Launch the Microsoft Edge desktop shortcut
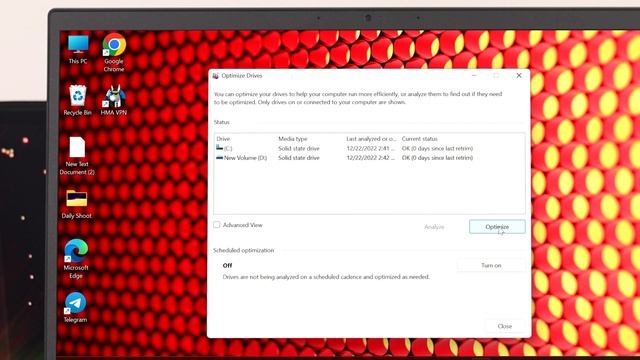The width and height of the screenshot is (640, 360). (x=76, y=259)
